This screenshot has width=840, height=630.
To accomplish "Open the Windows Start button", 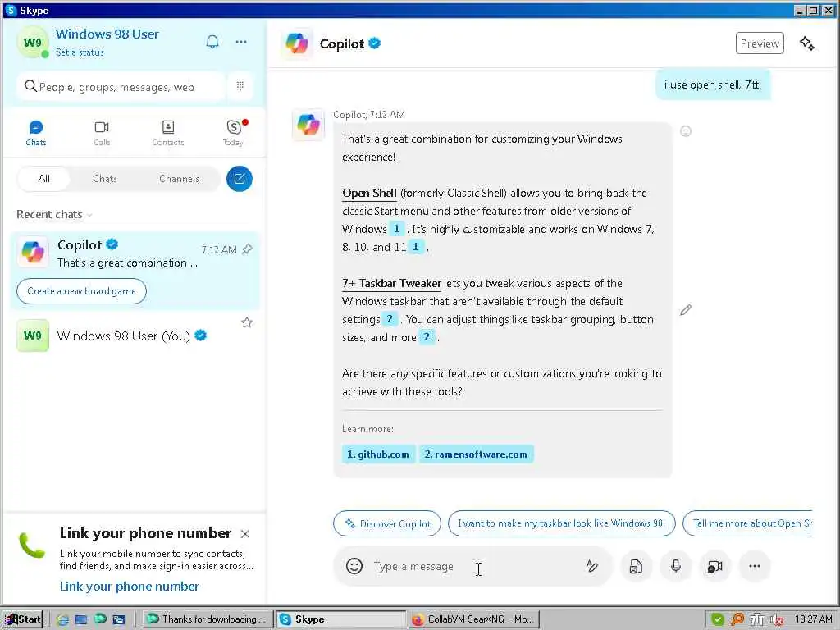I will coord(22,619).
